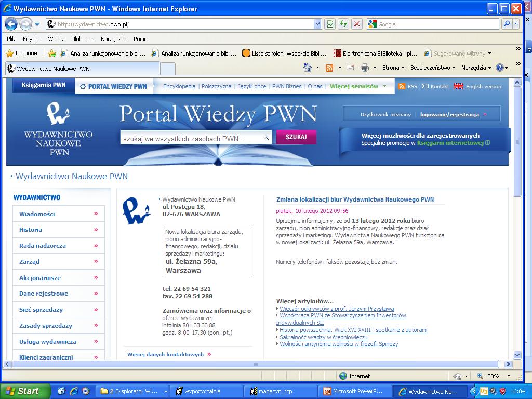The image size is (532, 399).
Task: Select the Wydawnictwo Naukowe PWN browser tab
Action: click(x=82, y=68)
